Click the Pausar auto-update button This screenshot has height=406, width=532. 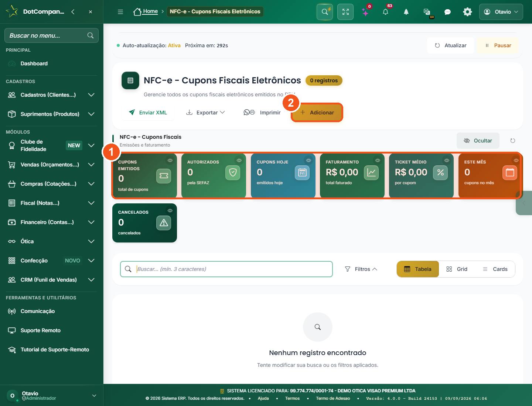(498, 45)
